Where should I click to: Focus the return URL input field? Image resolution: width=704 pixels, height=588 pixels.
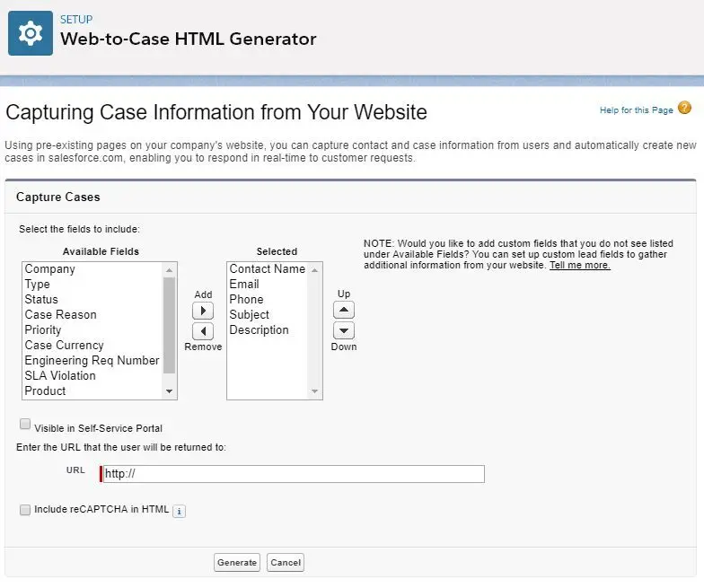tap(295, 474)
